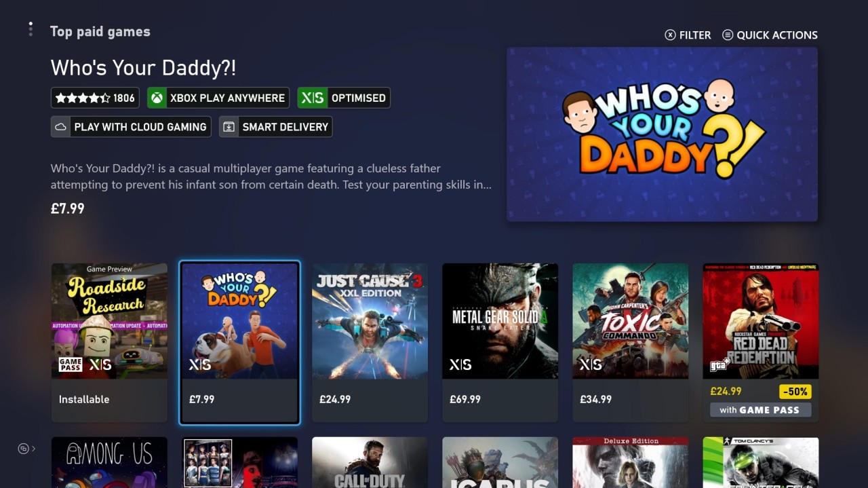Click the Xbox Play Anywhere logo badge

157,98
